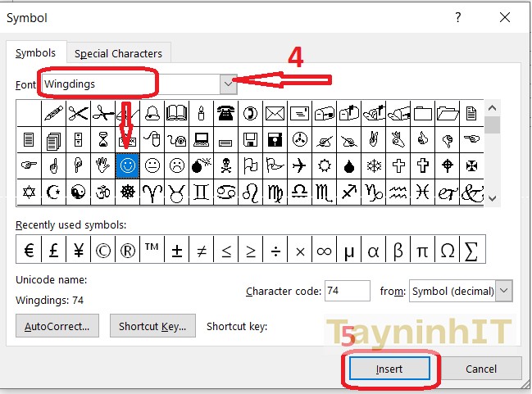Click the Insert button
The image size is (532, 394).
coord(389,369)
